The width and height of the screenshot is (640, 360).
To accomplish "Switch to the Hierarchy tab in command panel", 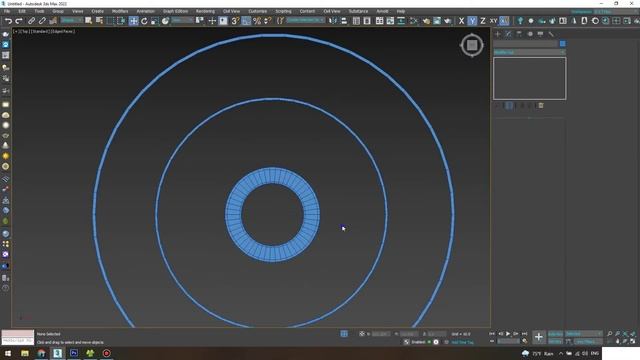I will [x=519, y=34].
